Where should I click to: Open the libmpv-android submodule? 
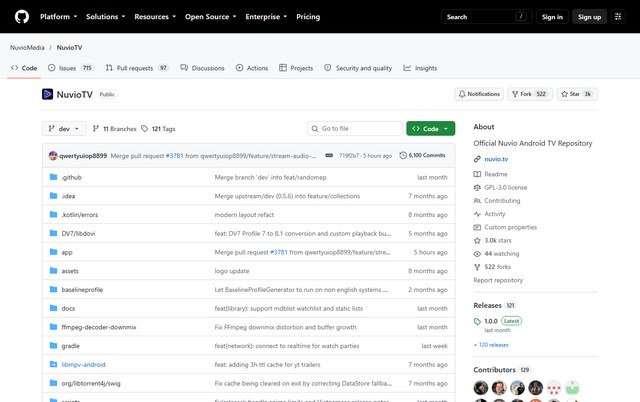[x=83, y=365]
